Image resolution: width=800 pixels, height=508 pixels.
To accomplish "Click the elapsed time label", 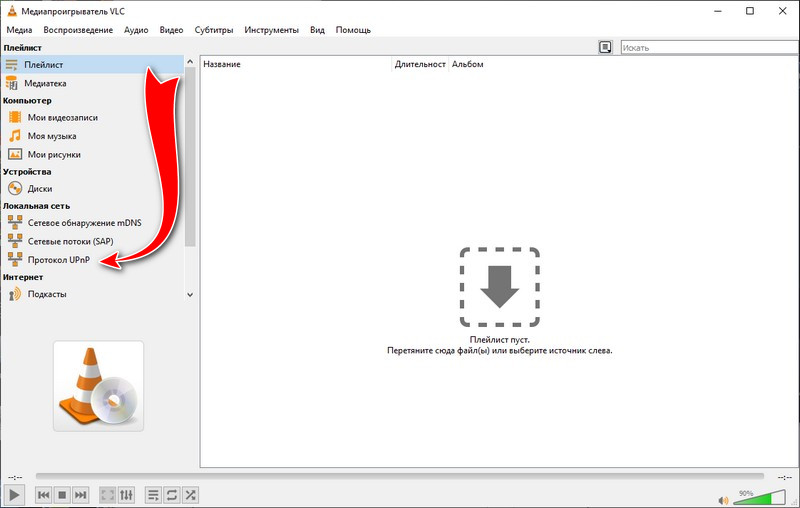I will tap(15, 477).
